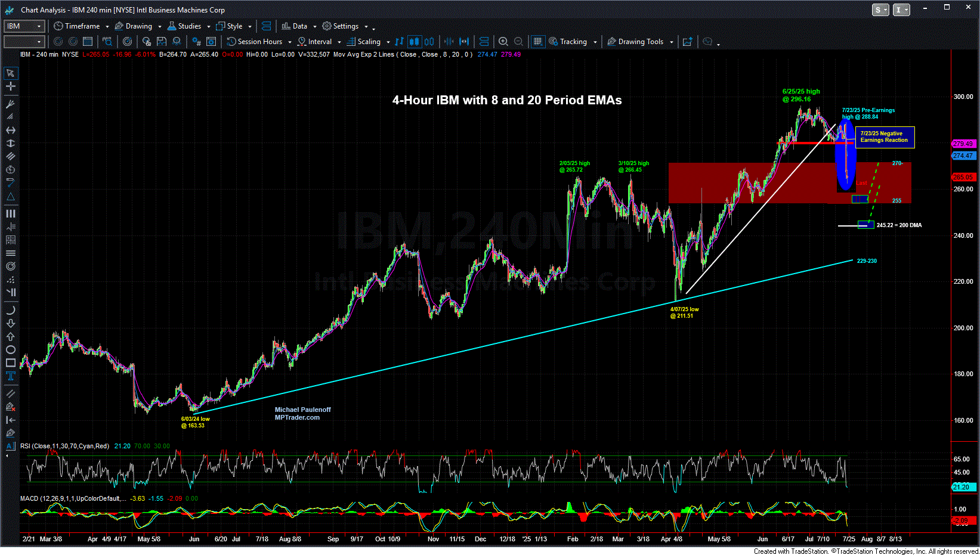
Task: Select the up arrow drawing tool
Action: [10, 337]
